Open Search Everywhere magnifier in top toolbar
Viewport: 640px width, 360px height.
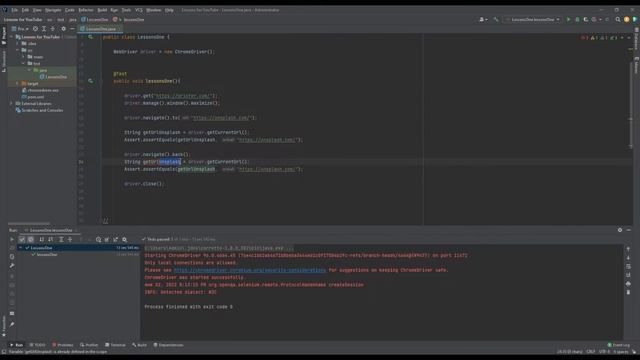pos(618,19)
